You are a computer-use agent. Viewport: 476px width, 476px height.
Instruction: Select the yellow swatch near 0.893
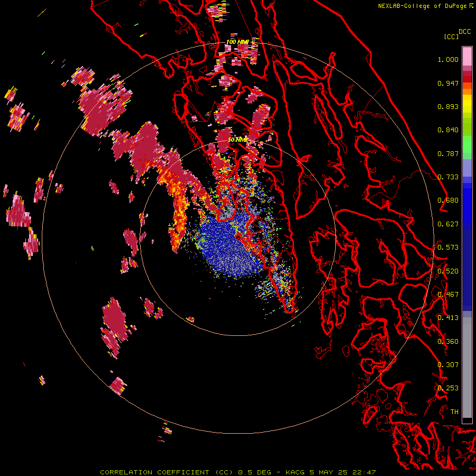pos(467,104)
